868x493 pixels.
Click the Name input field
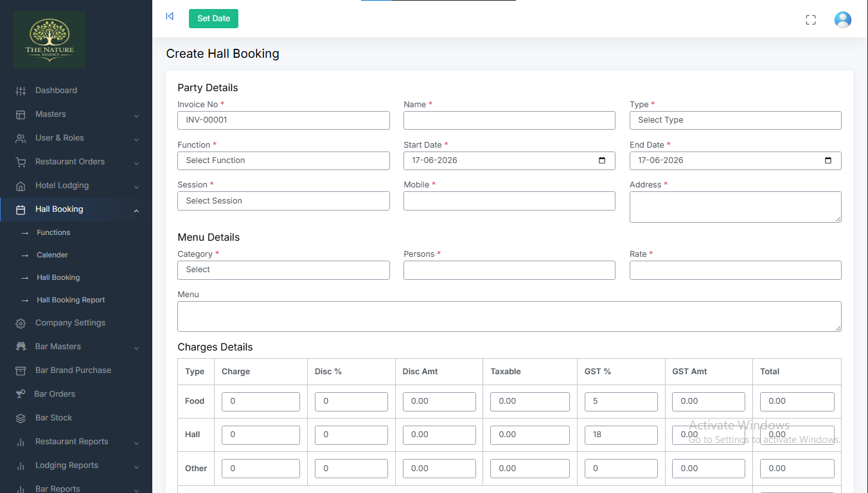pyautogui.click(x=509, y=121)
